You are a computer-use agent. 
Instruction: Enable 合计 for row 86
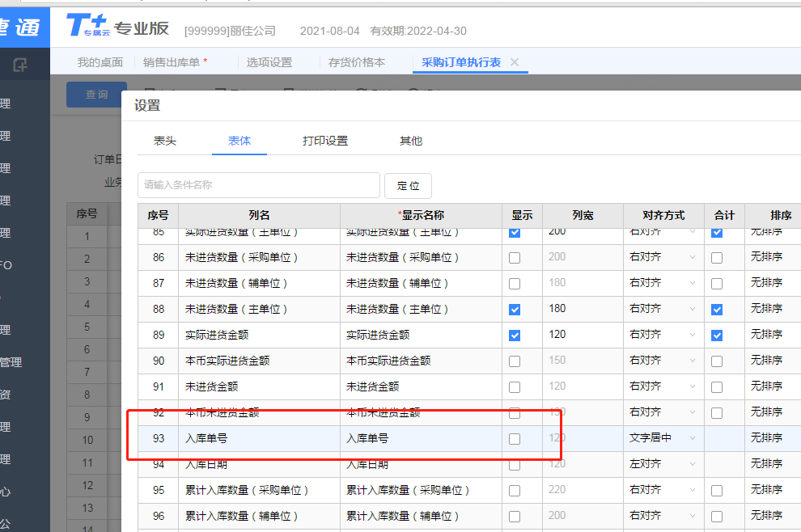click(x=717, y=258)
